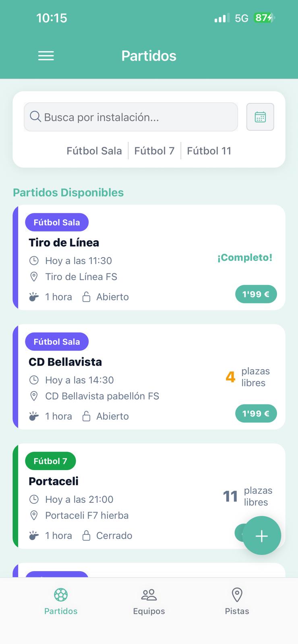Tap the 1'99 € price on CD Bellavista
The height and width of the screenshot is (644, 298).
(256, 413)
